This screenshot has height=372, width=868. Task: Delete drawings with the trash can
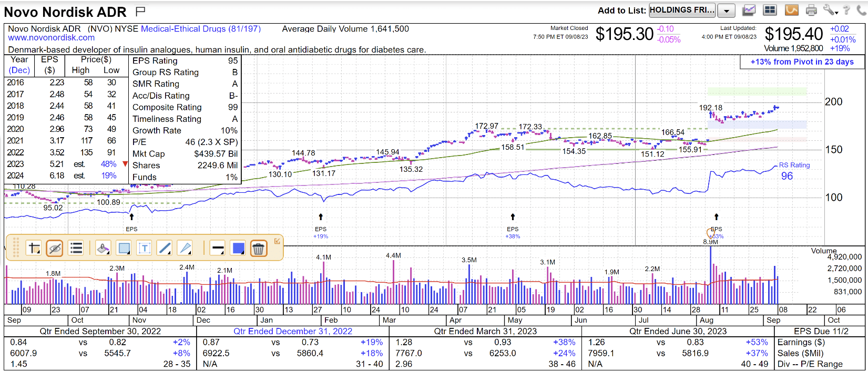point(258,248)
